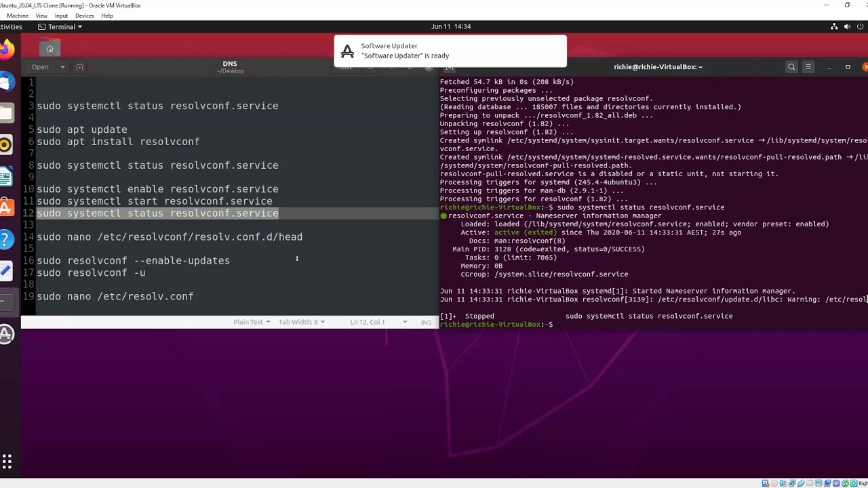Open the Software Updater dock icon
The height and width of the screenshot is (488, 868).
6,333
